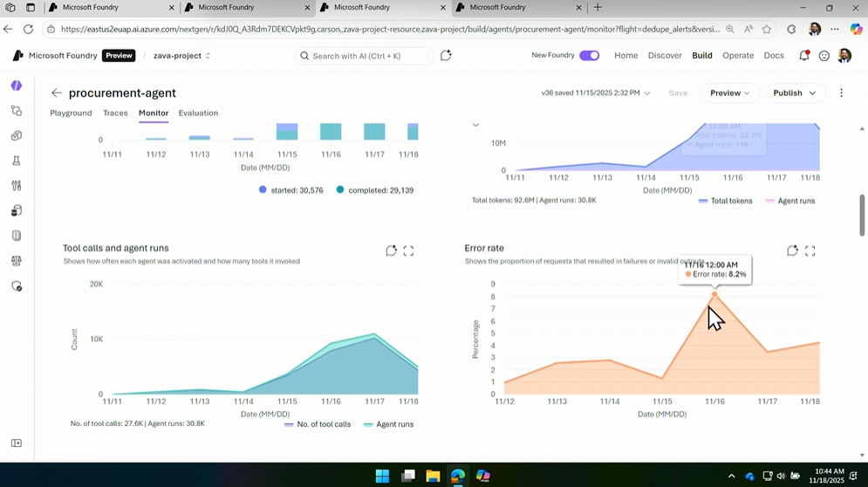Image resolution: width=868 pixels, height=487 pixels.
Task: Open AI insights for Tool calls chart
Action: pyautogui.click(x=391, y=250)
